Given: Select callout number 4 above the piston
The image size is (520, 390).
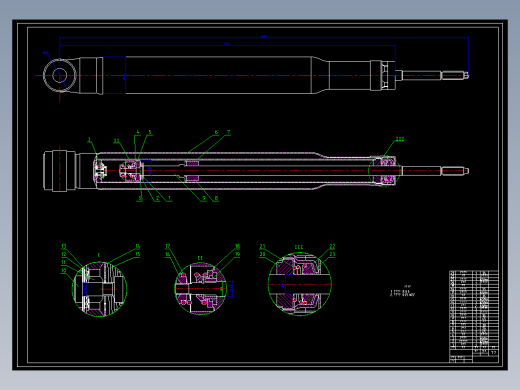Looking at the screenshot, I should [138, 132].
